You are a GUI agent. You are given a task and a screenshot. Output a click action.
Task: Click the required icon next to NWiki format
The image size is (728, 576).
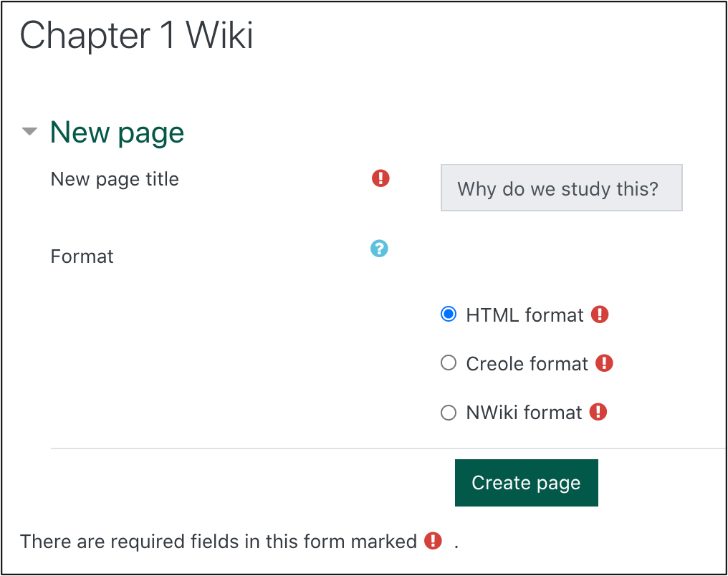(598, 412)
